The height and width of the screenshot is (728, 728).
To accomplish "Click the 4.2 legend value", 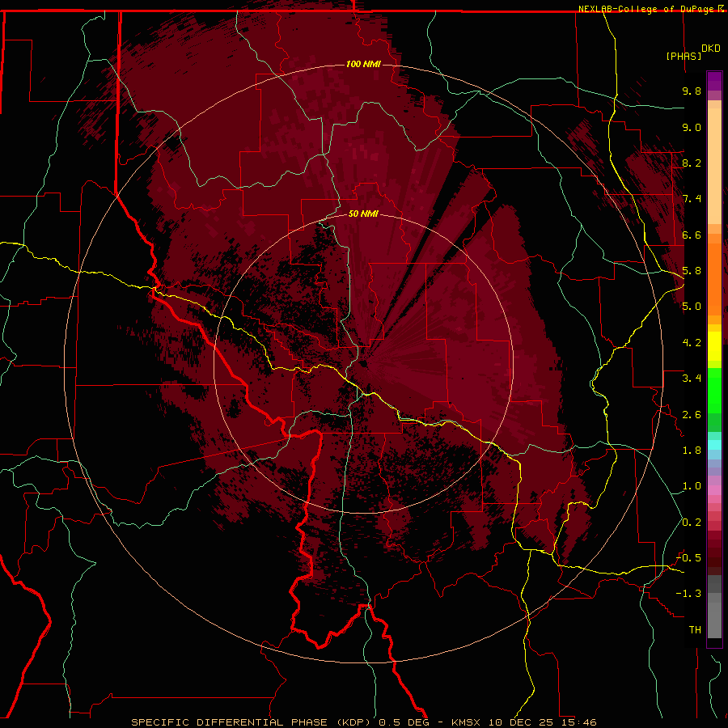I will [692, 343].
